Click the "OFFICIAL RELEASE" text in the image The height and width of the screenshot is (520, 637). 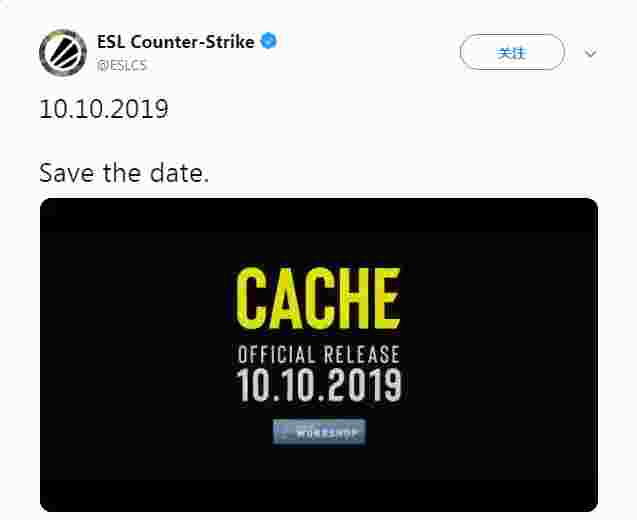point(318,355)
